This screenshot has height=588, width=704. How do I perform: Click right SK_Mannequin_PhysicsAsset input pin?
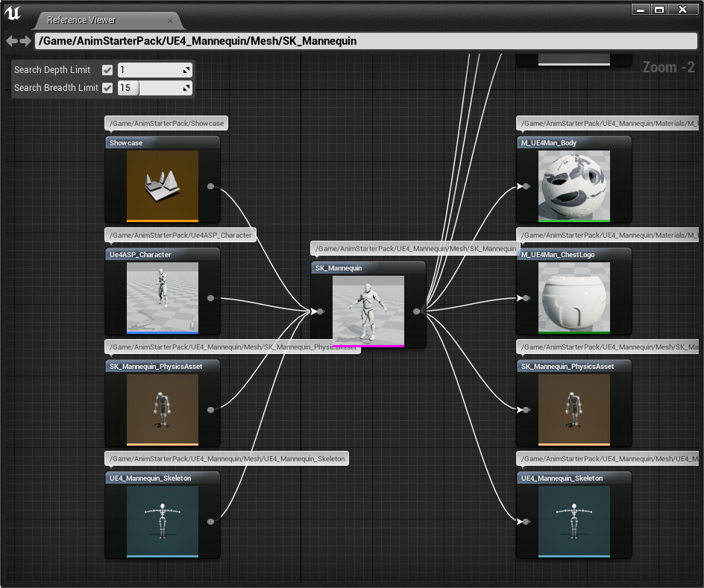[526, 409]
